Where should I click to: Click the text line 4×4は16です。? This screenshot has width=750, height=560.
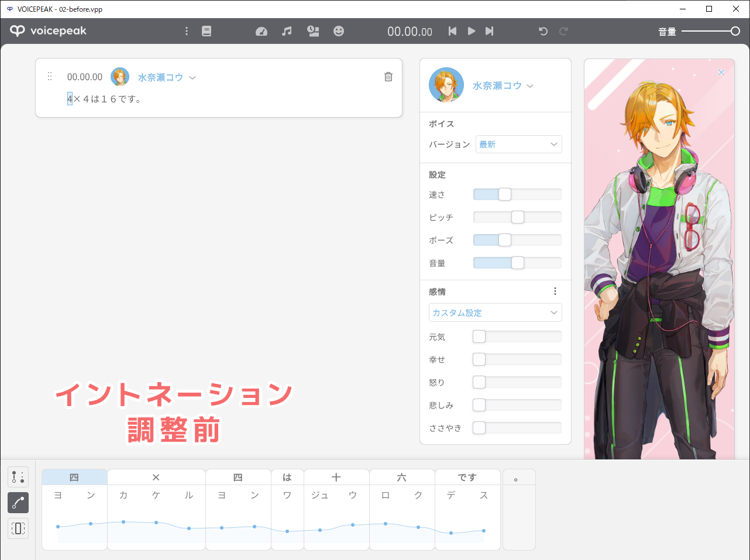104,99
